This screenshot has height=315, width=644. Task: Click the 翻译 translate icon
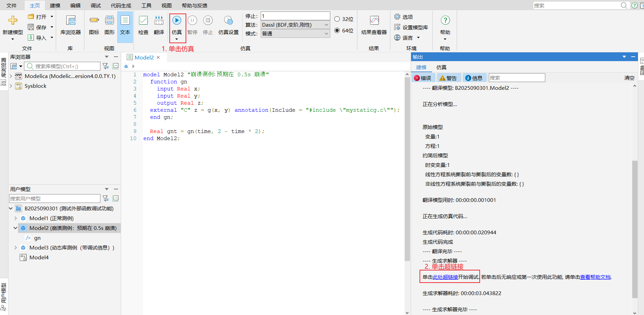(159, 21)
